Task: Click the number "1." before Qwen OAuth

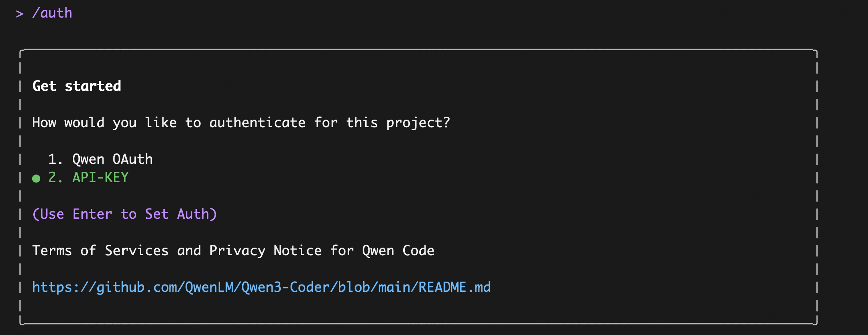Action: 56,159
